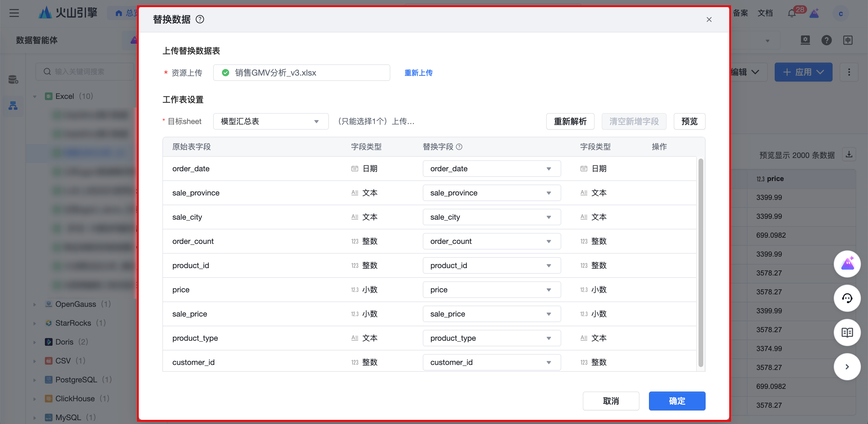This screenshot has height=424, width=868.
Task: Click the download icon near 预览显示 2000 条数据
Action: [849, 155]
